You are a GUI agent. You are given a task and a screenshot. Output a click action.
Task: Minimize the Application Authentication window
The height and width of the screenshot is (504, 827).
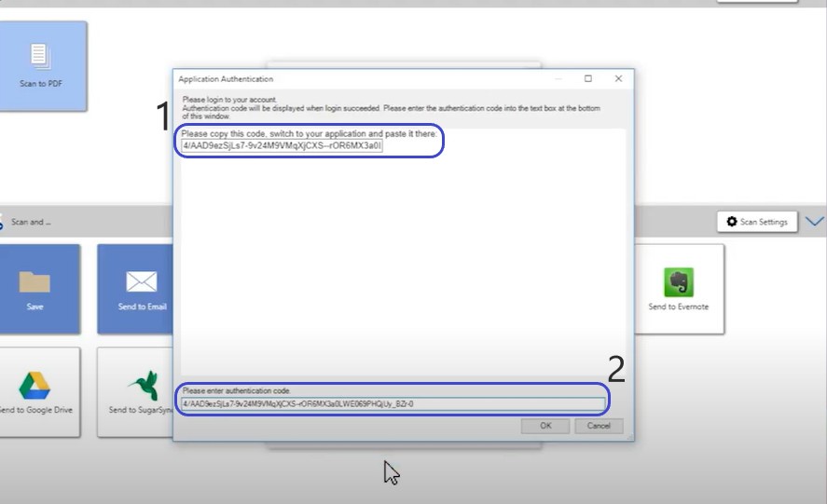(x=557, y=79)
